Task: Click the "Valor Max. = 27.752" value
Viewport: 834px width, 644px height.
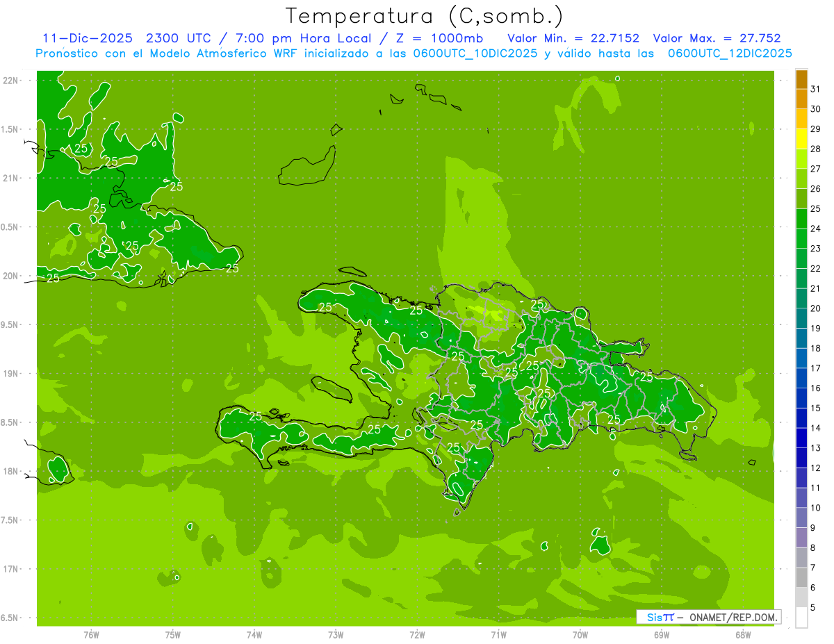Action: click(x=717, y=38)
